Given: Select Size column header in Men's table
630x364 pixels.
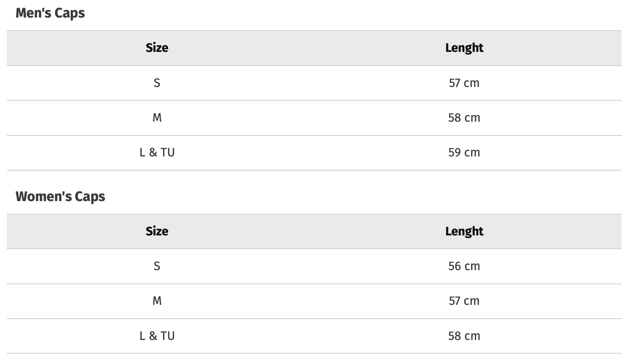Looking at the screenshot, I should point(157,48).
